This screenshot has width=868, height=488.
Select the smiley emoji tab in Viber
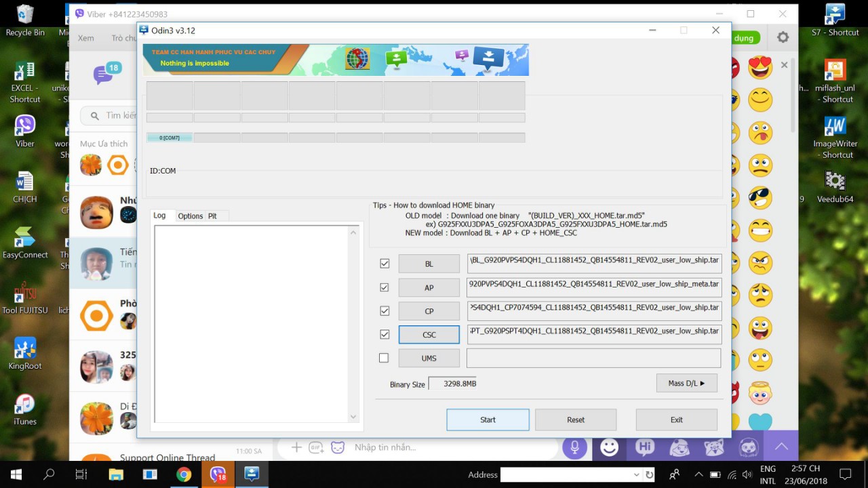609,447
